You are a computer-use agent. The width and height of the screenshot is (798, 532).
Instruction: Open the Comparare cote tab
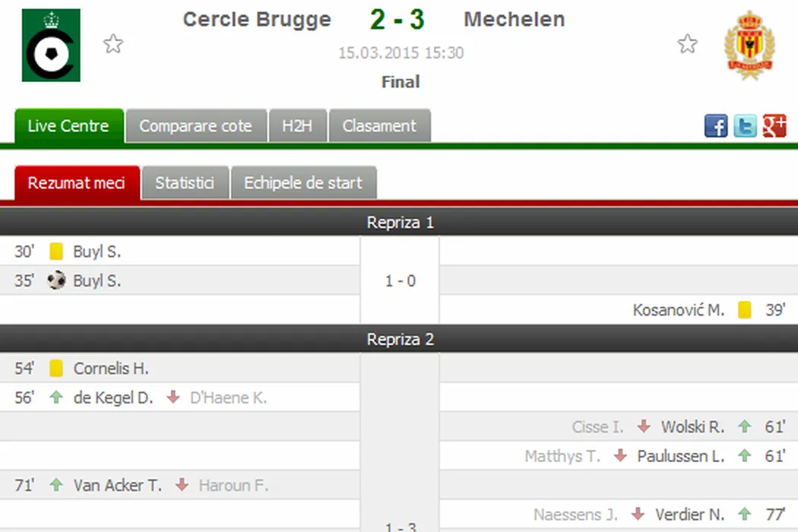(195, 126)
